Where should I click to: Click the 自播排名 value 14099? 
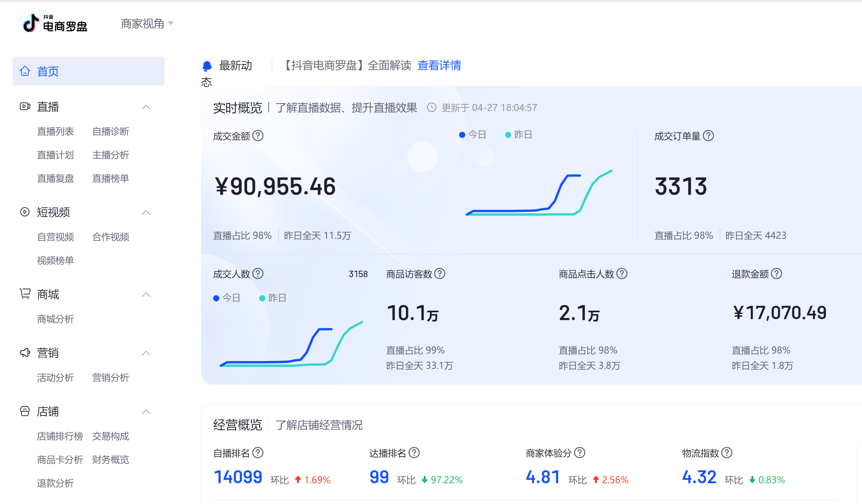pos(238,477)
